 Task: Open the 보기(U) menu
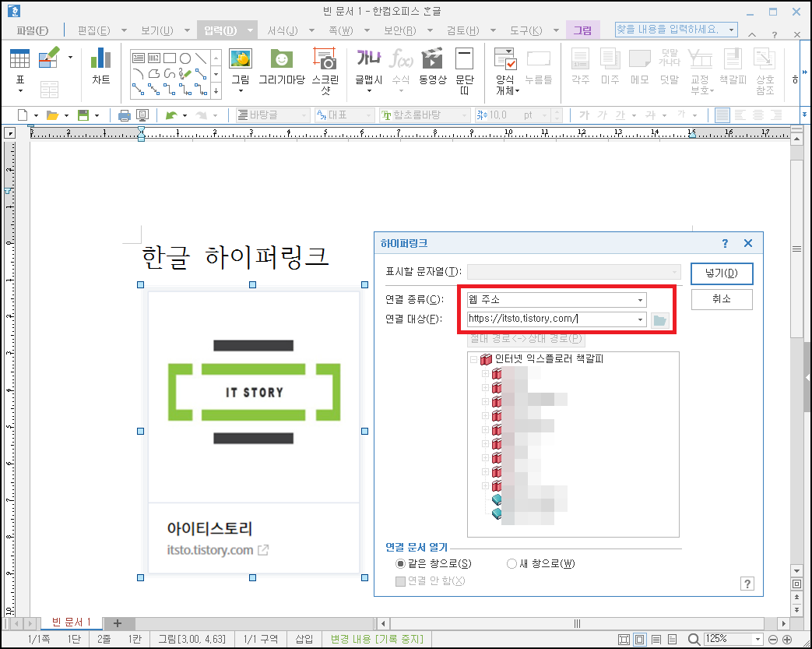pos(157,30)
